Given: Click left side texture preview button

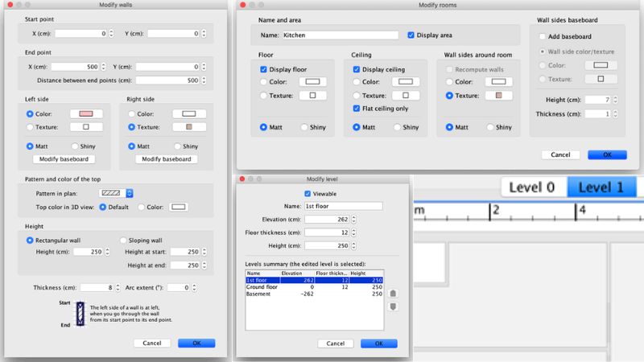Looking at the screenshot, I should 85,127.
